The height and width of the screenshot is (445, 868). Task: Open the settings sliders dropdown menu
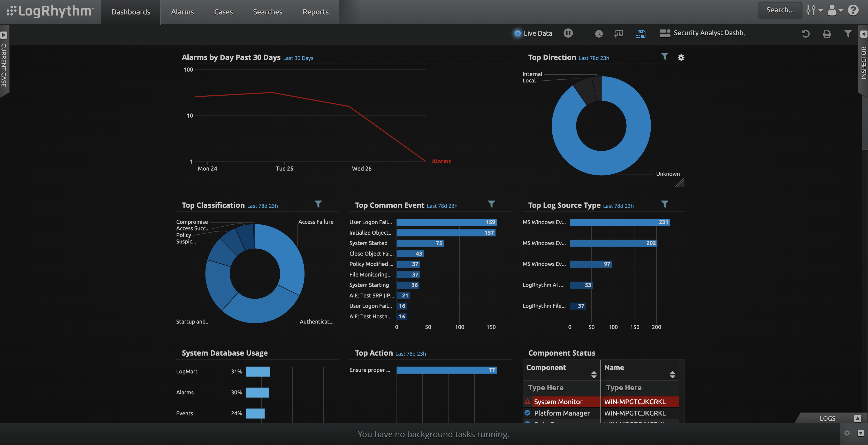tap(814, 10)
